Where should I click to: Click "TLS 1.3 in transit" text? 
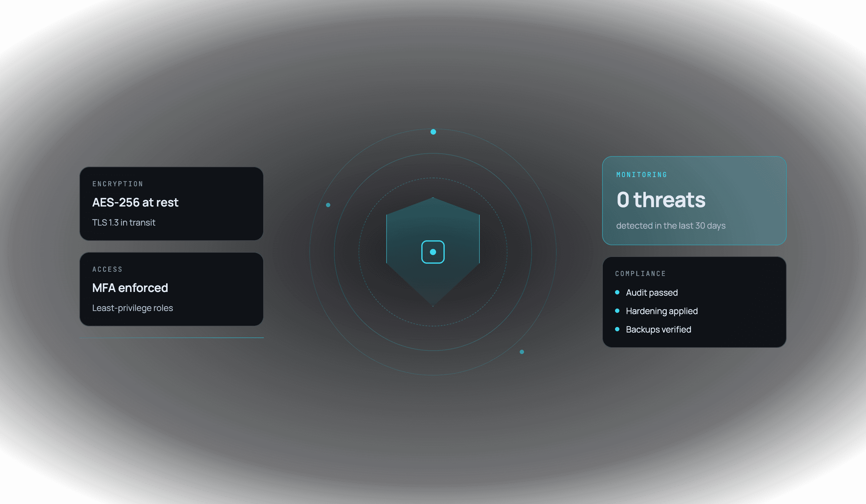(x=124, y=222)
